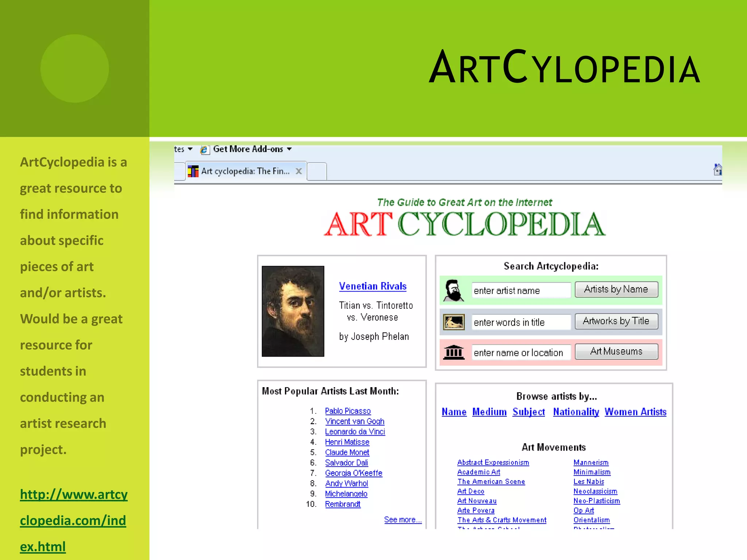Close the Art cyclopedia browser tab
This screenshot has height=560, width=747.
(299, 171)
